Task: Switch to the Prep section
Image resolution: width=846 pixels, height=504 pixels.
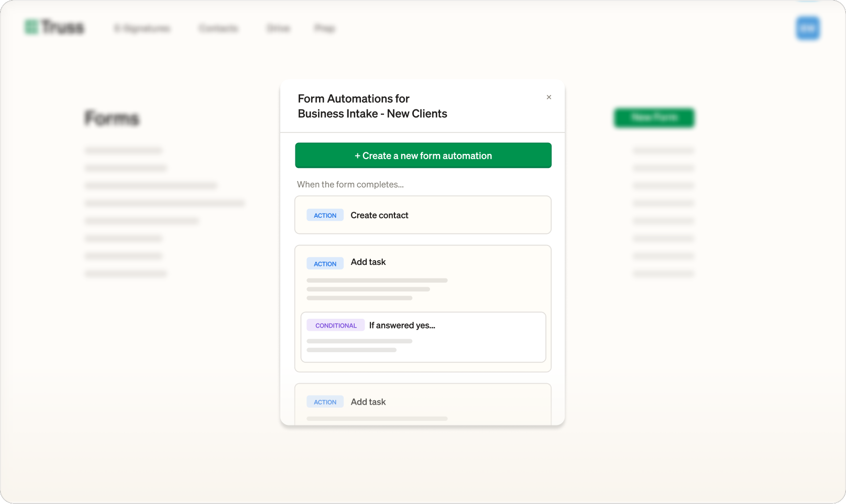Action: pyautogui.click(x=325, y=28)
